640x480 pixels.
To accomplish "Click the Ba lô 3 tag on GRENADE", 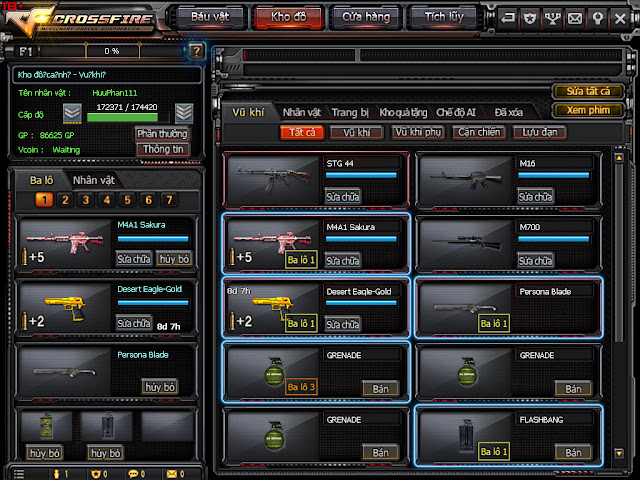I will pyautogui.click(x=301, y=387).
